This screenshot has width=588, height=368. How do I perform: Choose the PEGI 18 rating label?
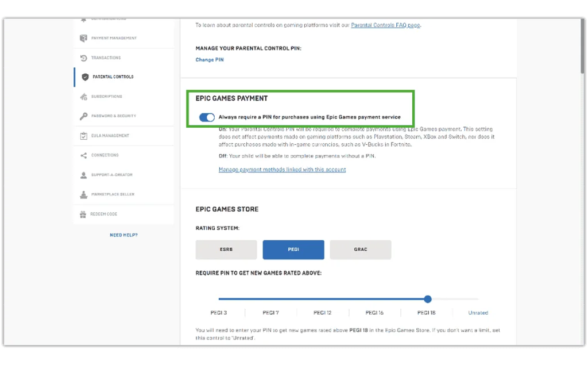tap(427, 313)
